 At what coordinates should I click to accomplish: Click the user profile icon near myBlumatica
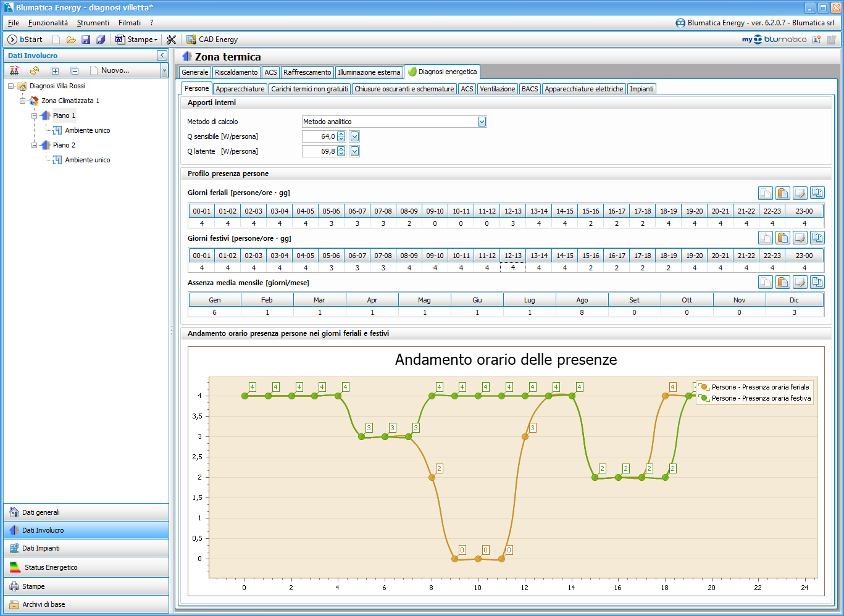tap(816, 40)
